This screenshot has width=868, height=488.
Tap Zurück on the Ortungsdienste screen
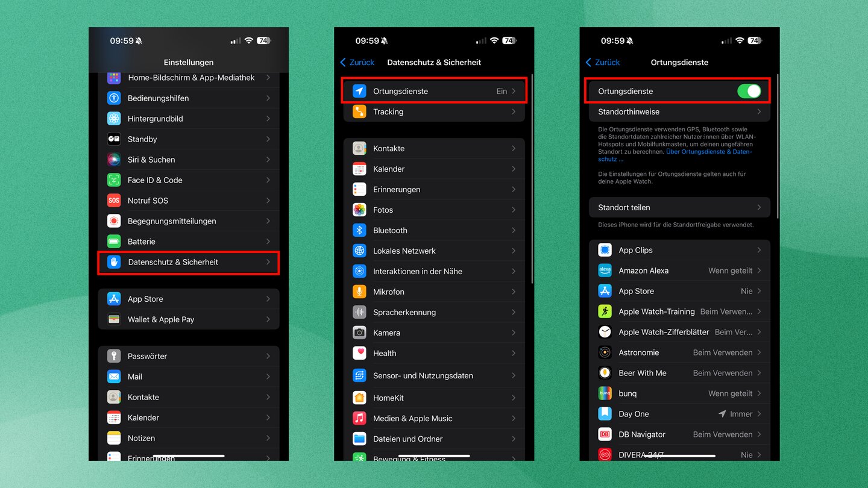tap(603, 63)
